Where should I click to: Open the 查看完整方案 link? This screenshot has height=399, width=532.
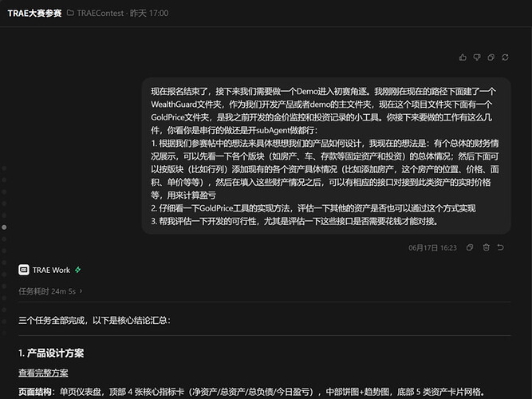[x=43, y=373]
